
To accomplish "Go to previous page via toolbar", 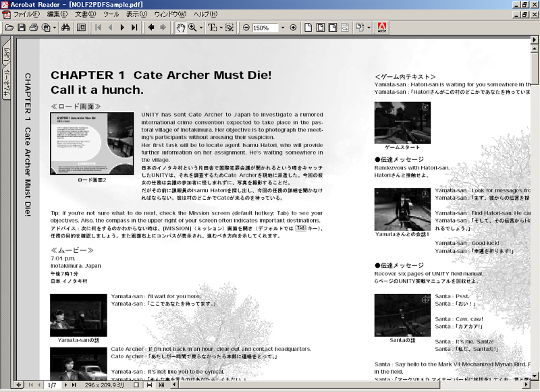I will click(x=110, y=28).
